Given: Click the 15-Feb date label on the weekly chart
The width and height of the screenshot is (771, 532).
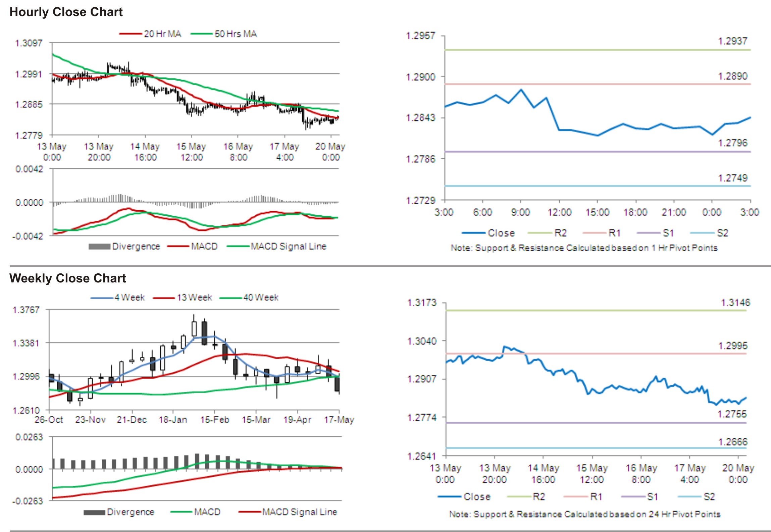Looking at the screenshot, I should 215,420.
